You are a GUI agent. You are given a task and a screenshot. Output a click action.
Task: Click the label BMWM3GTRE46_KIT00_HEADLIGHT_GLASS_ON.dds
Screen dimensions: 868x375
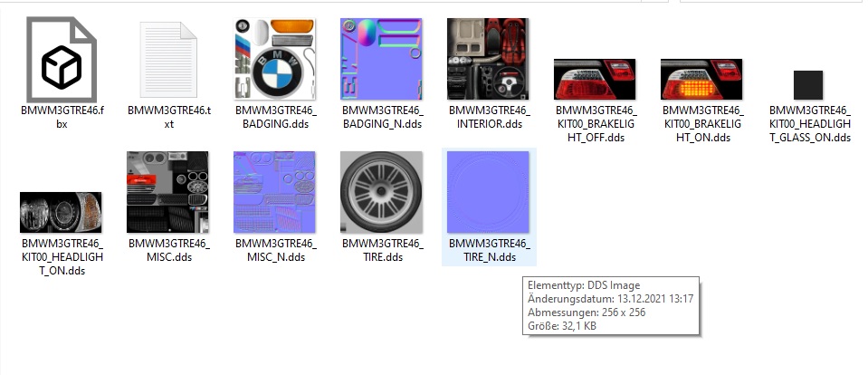pyautogui.click(x=809, y=123)
